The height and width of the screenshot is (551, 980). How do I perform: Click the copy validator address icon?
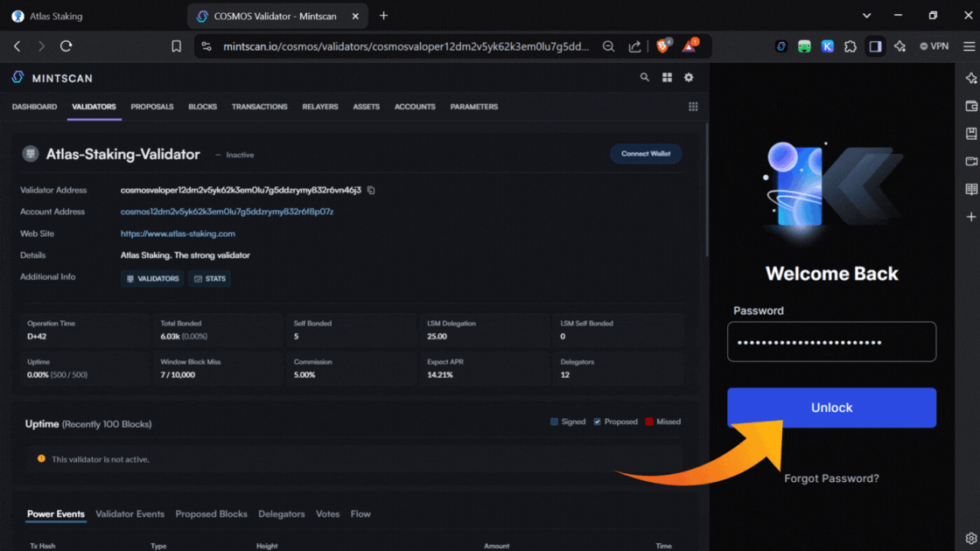coord(371,190)
